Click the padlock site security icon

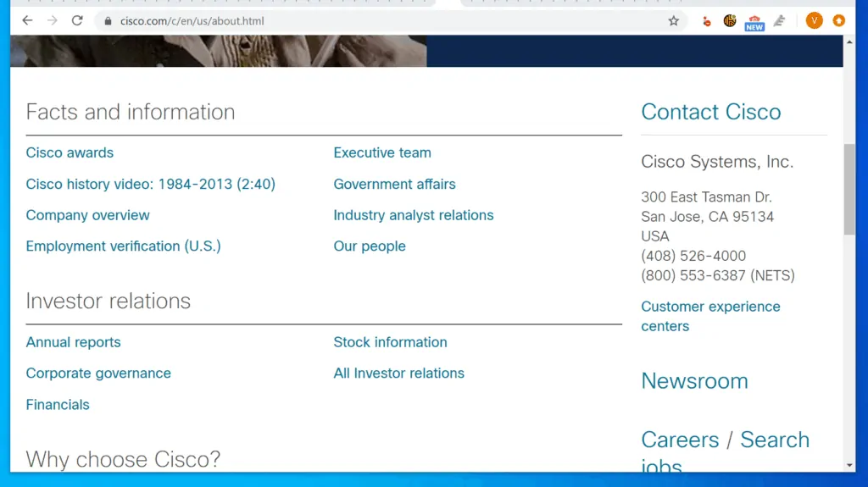coord(108,21)
